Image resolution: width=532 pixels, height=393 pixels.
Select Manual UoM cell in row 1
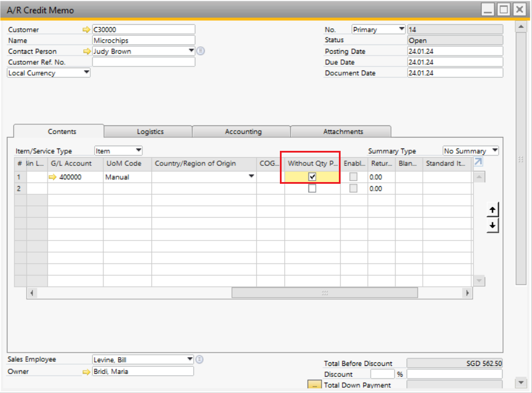127,177
